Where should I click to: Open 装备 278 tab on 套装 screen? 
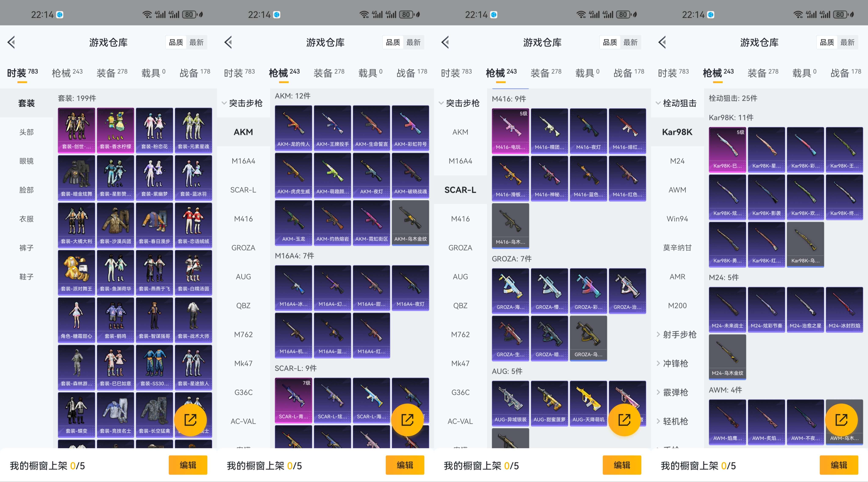112,73
